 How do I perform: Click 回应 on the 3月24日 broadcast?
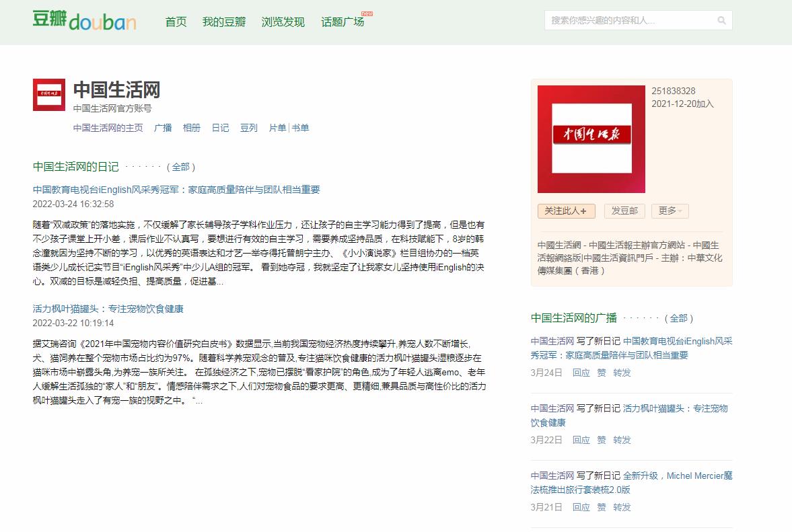[581, 373]
